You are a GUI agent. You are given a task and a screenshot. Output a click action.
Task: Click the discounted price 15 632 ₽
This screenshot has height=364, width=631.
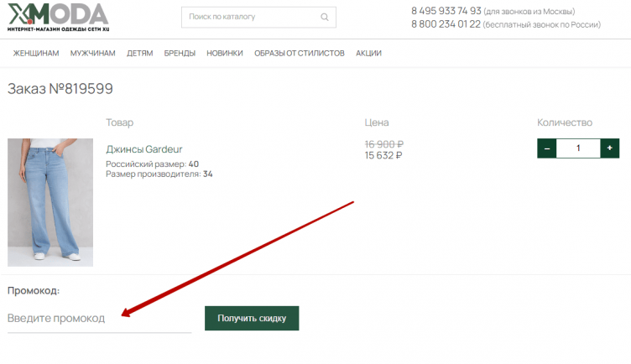[383, 155]
